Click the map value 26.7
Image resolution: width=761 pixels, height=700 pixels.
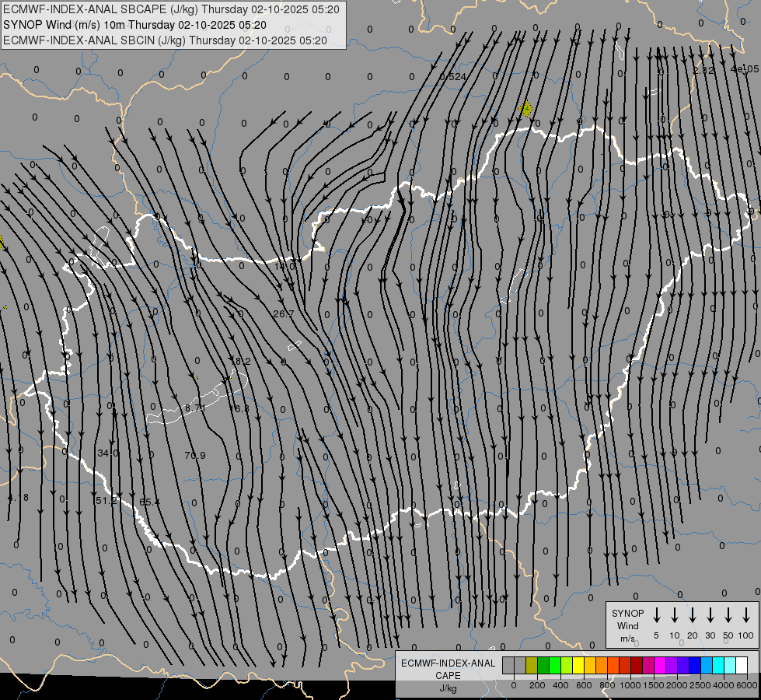[284, 313]
